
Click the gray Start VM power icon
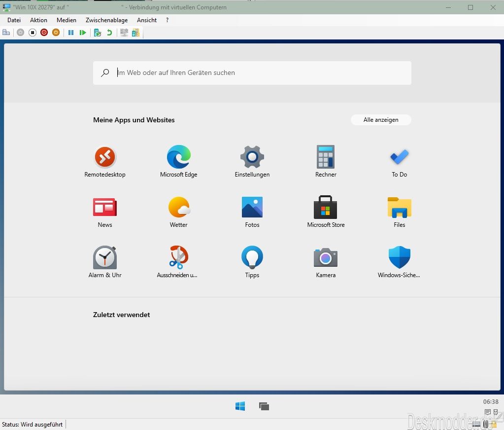pos(20,33)
